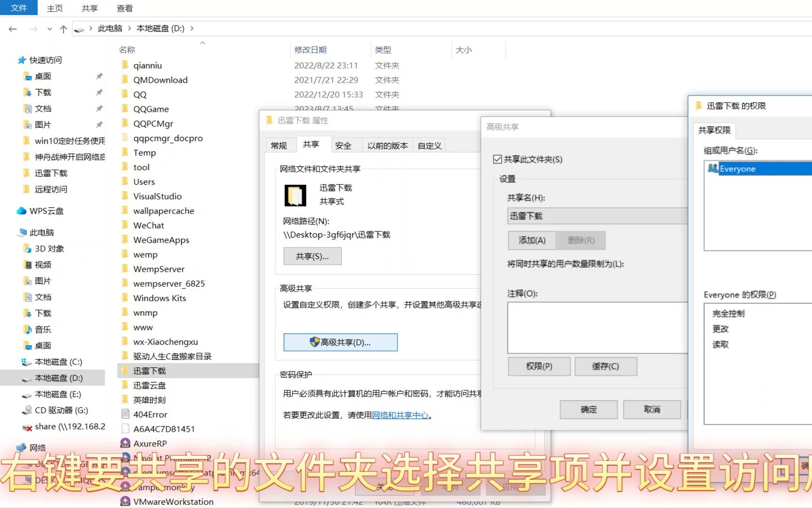Click the 高级共享(D)... button
This screenshot has height=508, width=812.
[340, 342]
